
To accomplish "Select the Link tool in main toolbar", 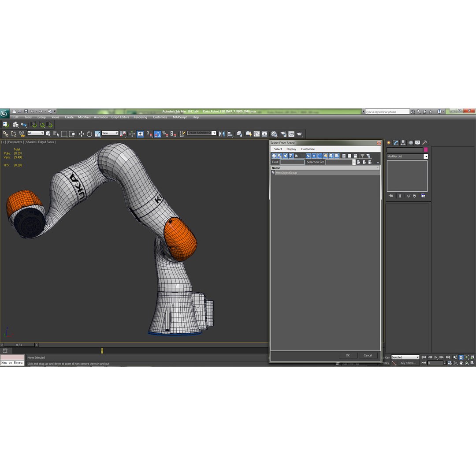I will (x=5, y=134).
